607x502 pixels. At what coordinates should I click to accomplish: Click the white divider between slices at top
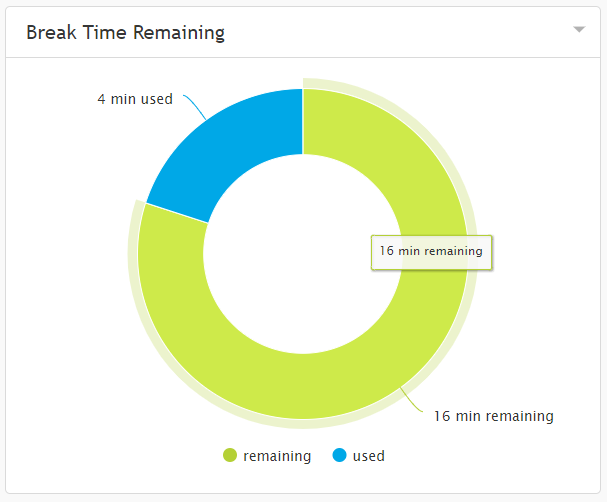point(303,122)
